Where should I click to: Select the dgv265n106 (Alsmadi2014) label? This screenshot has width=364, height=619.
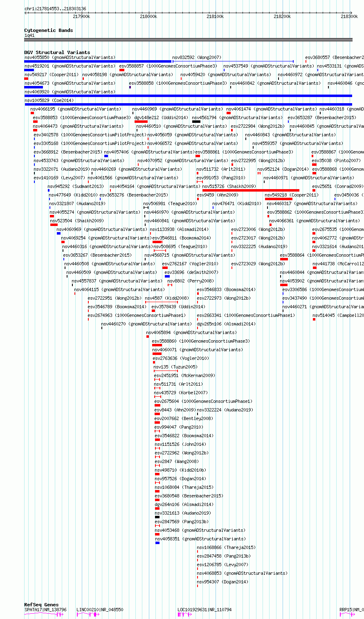click(226, 324)
